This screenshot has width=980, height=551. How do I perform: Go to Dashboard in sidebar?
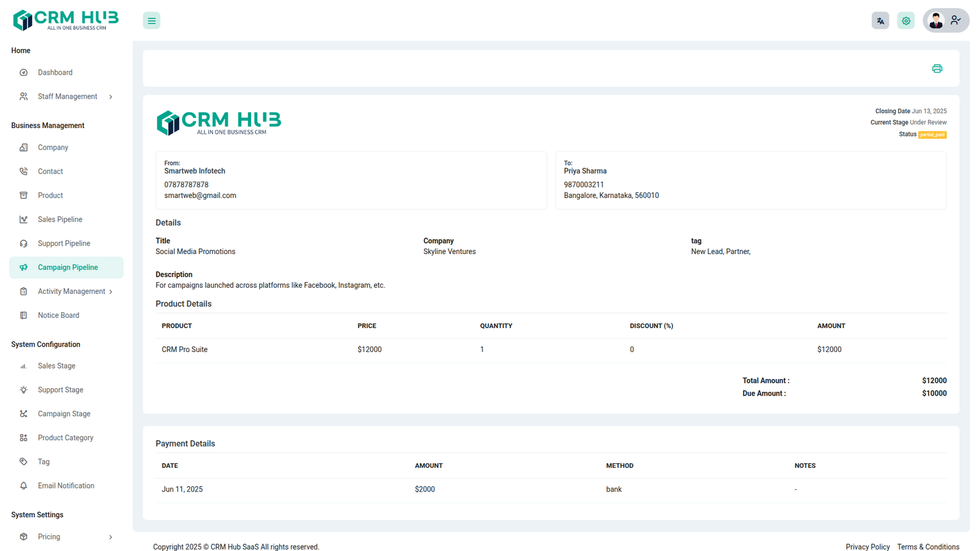[55, 72]
